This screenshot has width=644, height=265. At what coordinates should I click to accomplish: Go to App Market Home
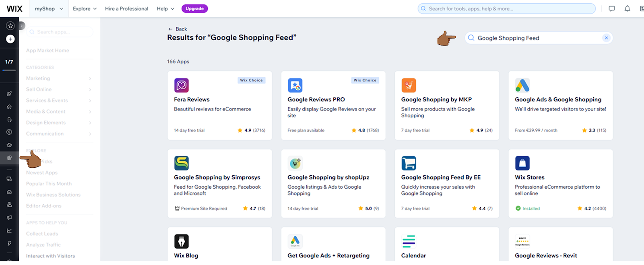pyautogui.click(x=47, y=50)
